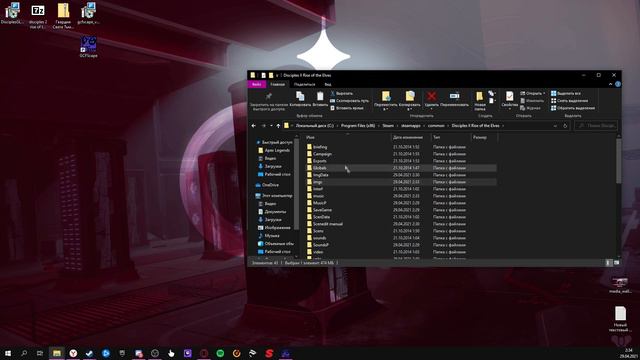Click the Copy (Копировать) ribbon icon
The image size is (640, 360).
(x=300, y=96)
